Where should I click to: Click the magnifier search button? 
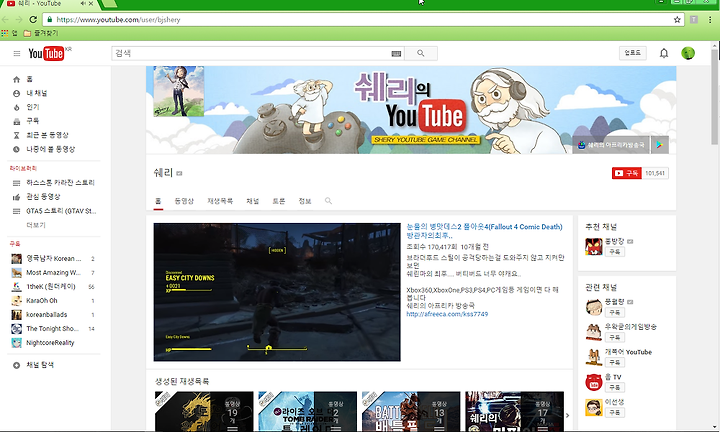[x=421, y=54]
